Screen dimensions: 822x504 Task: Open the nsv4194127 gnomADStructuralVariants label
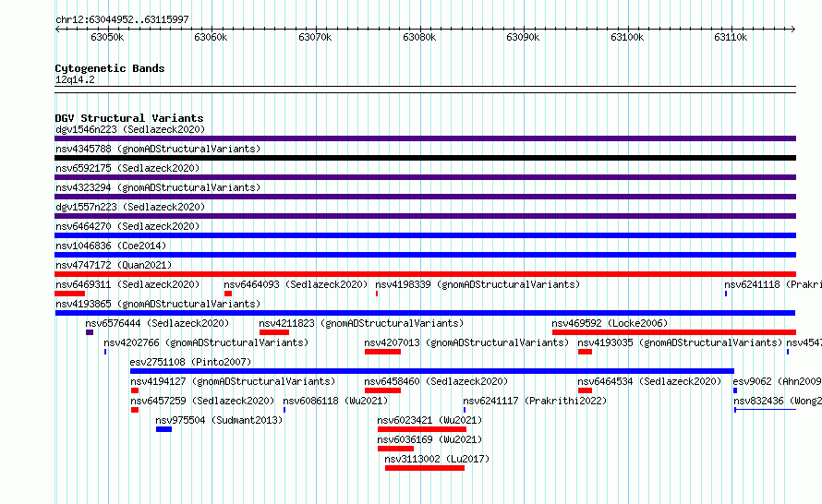(x=233, y=381)
